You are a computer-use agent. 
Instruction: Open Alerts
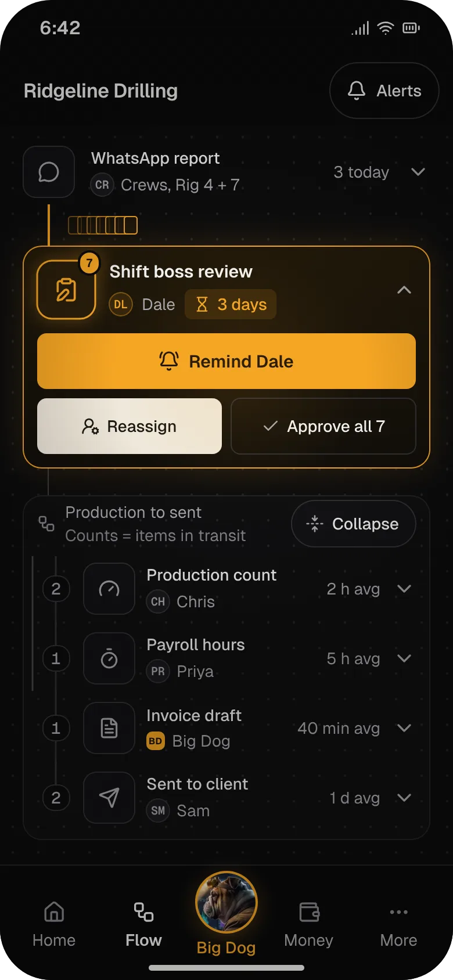(x=384, y=91)
